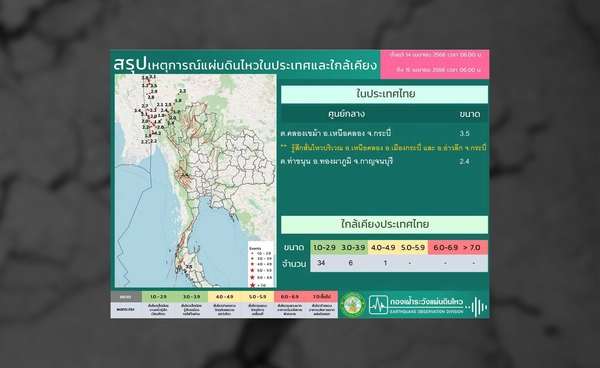Image resolution: width=600 pixels, height=368 pixels.
Task: Click the red 7.0ขึ้นไป swatch in the bottom legend
Action: coord(322,297)
